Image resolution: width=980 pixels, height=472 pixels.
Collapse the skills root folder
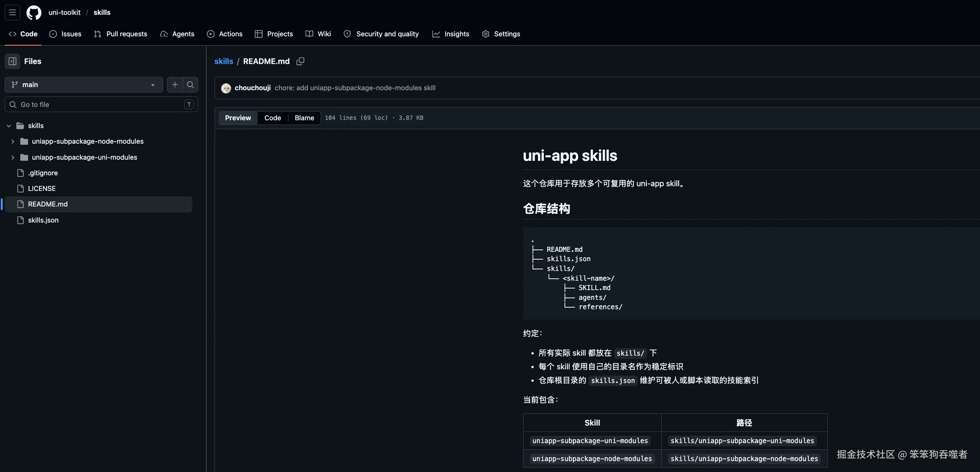pyautogui.click(x=9, y=126)
